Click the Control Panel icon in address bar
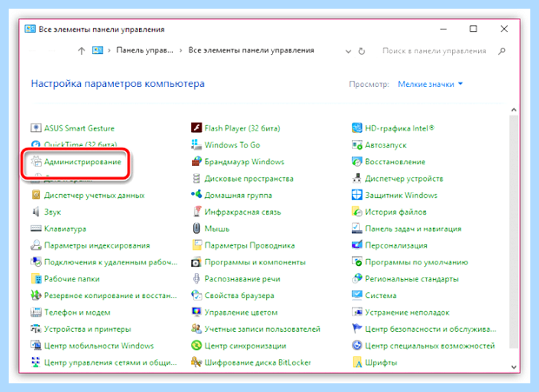 click(97, 50)
